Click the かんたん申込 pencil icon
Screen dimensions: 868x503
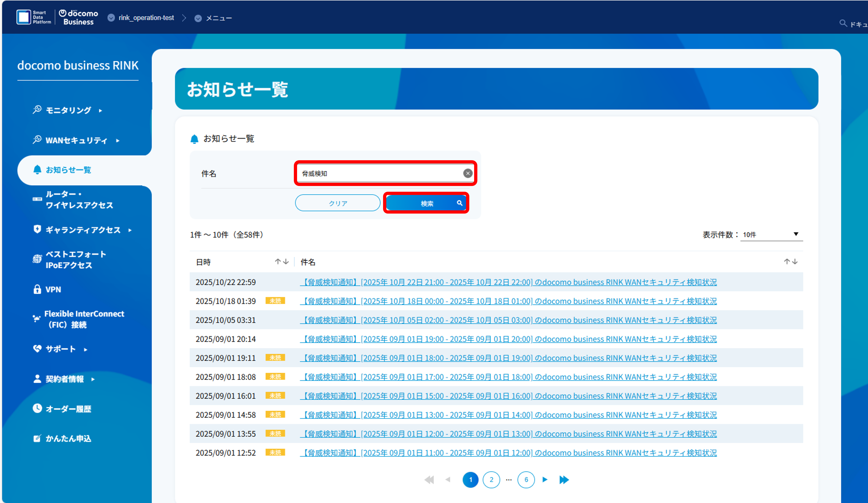(37, 438)
